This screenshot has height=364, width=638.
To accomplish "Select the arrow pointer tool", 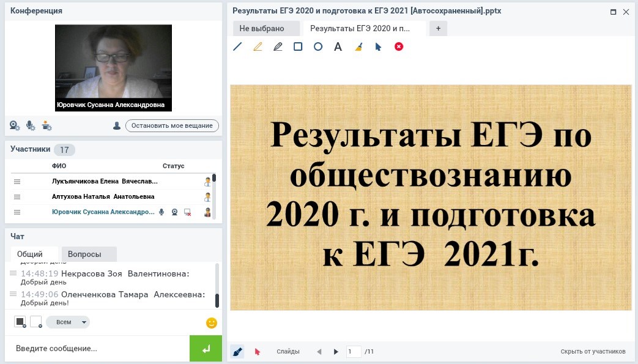I will 379,47.
